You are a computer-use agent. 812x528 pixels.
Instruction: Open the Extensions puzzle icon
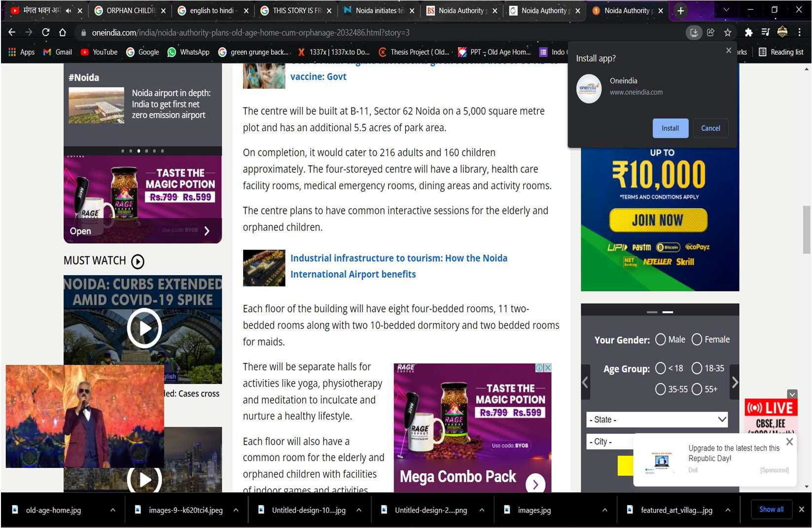pos(748,33)
